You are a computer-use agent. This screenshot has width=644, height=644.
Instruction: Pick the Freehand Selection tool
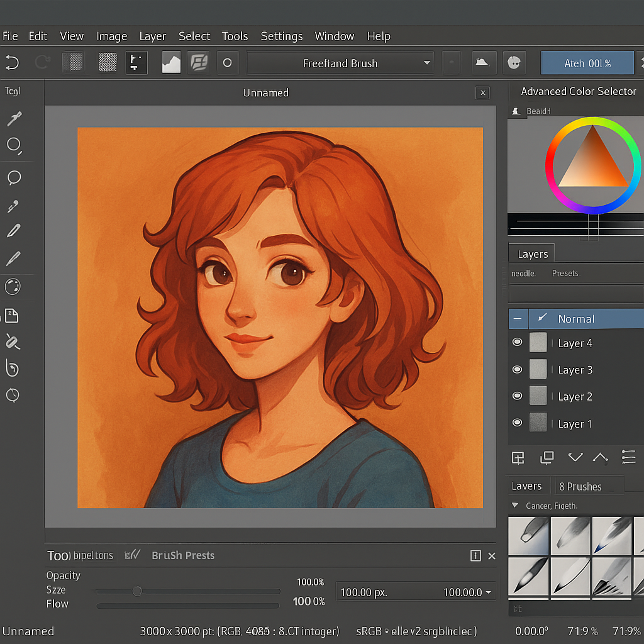pos(13,178)
